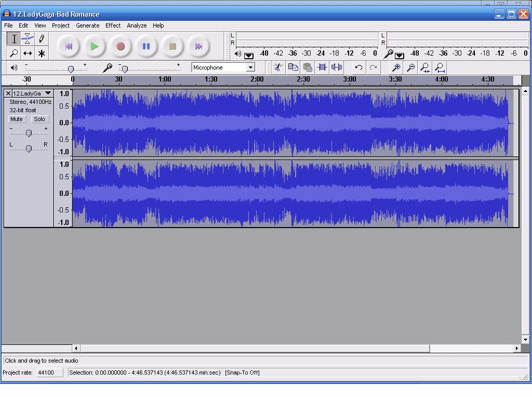The height and width of the screenshot is (399, 532).
Task: Click the red Record button
Action: 120,46
